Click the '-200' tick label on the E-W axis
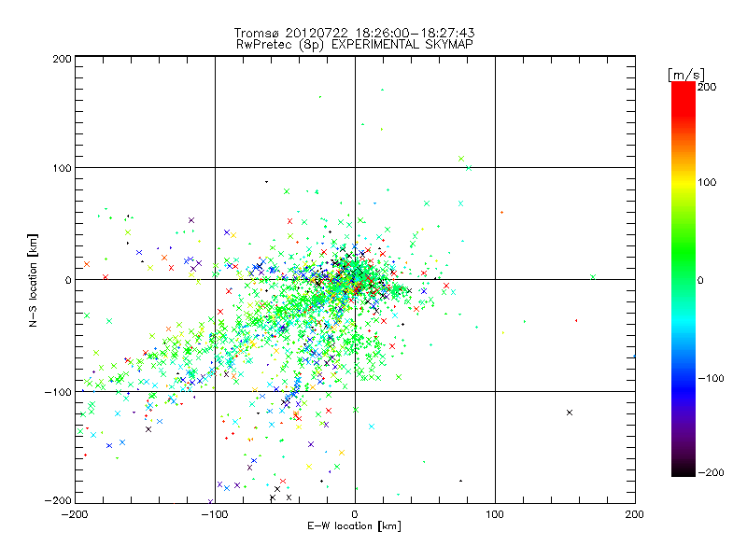 tap(75, 515)
